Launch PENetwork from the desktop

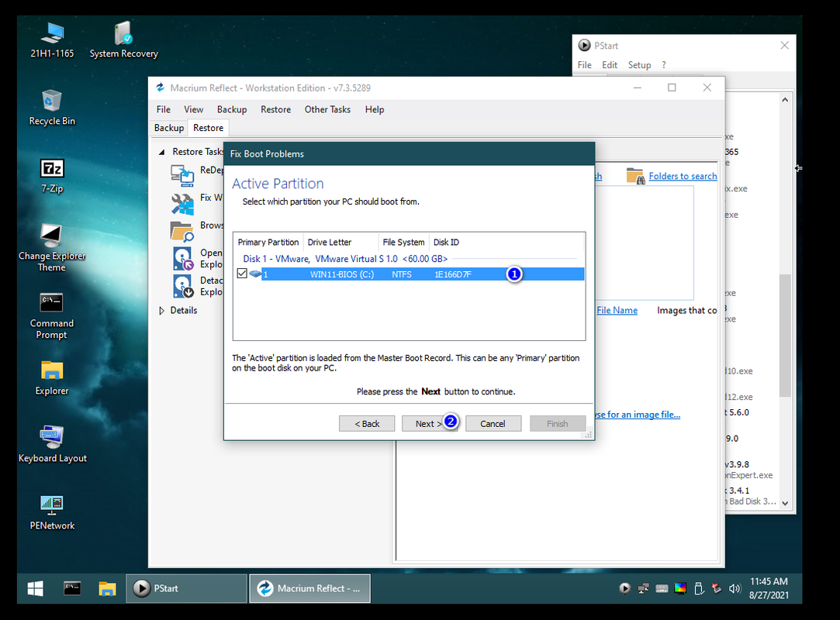point(52,512)
